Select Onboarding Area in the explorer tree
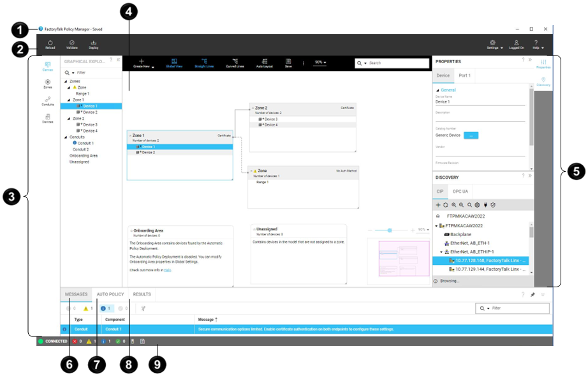This screenshot has height=376, width=588. tap(84, 156)
